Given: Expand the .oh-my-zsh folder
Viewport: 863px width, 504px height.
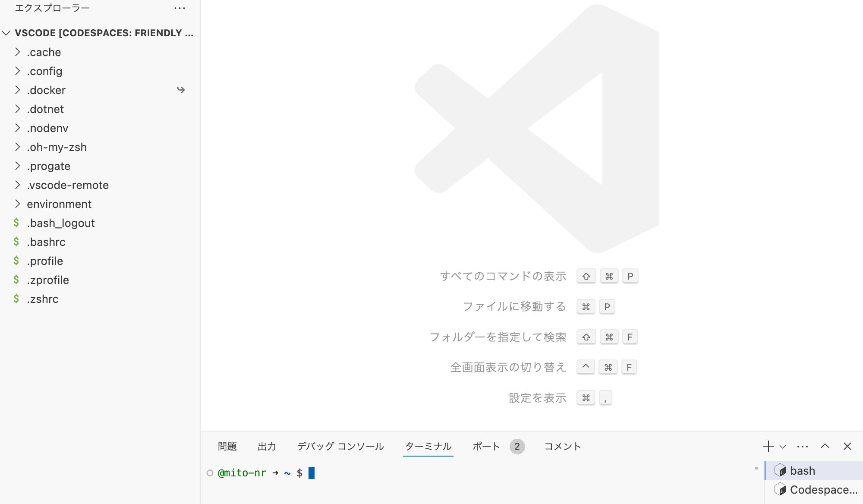Looking at the screenshot, I should [57, 147].
